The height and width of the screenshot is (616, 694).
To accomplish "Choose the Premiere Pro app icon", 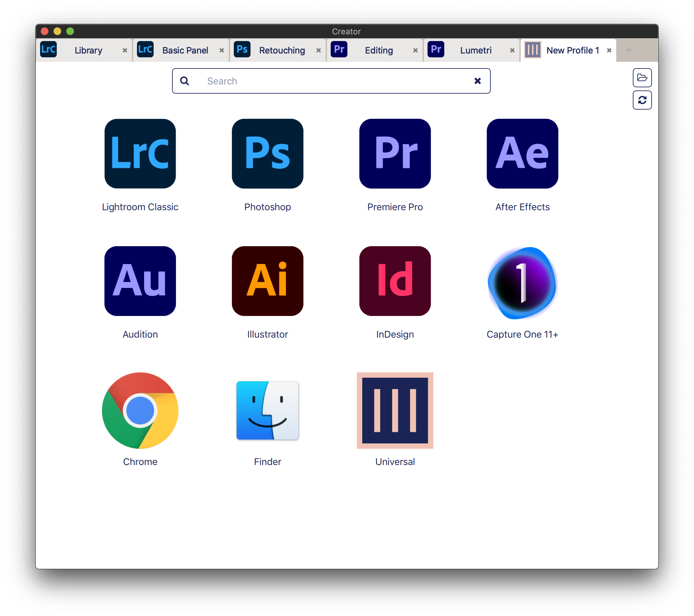I will point(395,154).
